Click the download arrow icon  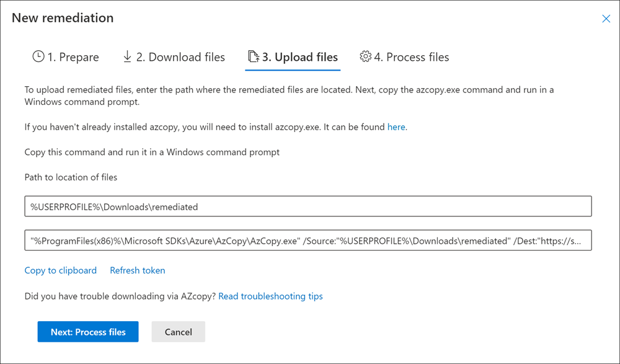pyautogui.click(x=127, y=56)
